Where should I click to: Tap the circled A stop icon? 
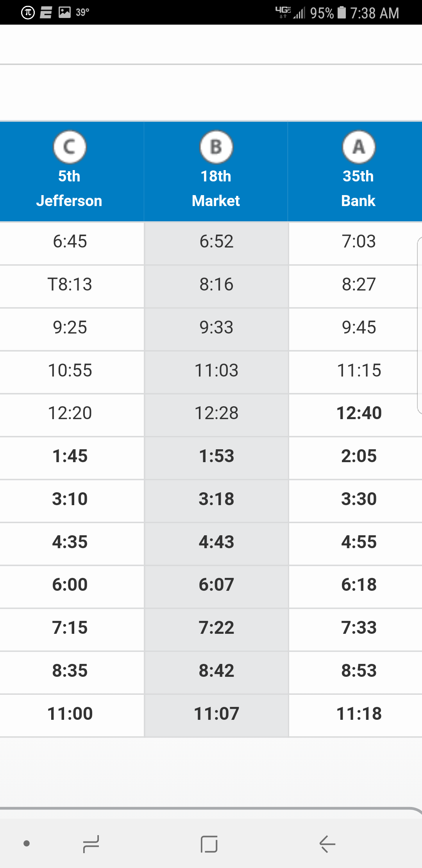[x=359, y=147]
